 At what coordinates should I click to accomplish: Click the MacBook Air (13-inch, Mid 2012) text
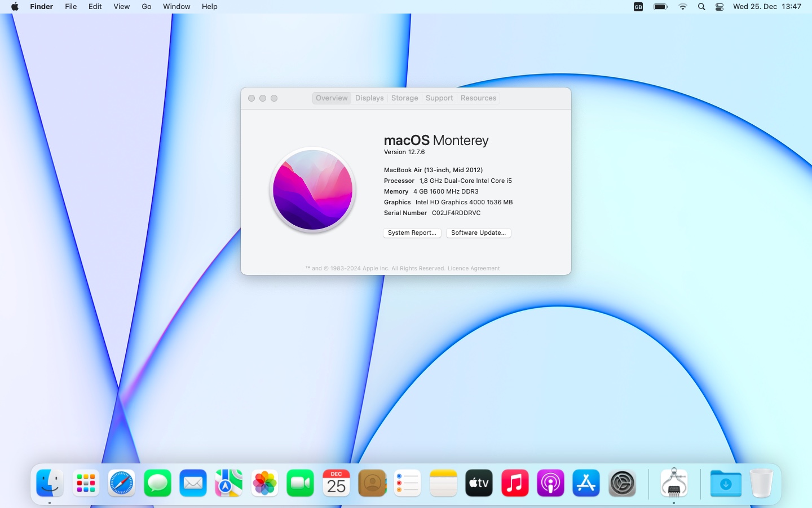pyautogui.click(x=433, y=170)
